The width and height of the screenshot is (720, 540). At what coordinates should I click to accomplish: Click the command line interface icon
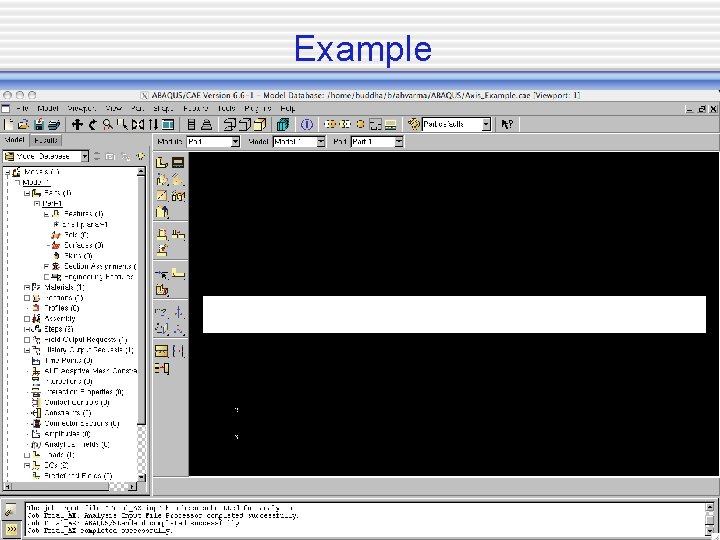[10, 529]
